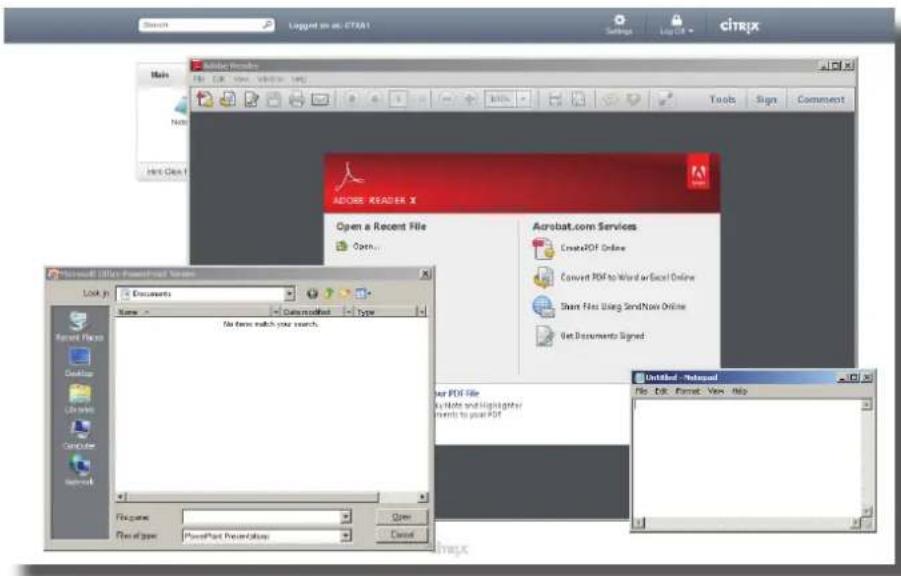The width and height of the screenshot is (901, 576).
Task: Open Notepad Format menu
Action: (x=687, y=391)
